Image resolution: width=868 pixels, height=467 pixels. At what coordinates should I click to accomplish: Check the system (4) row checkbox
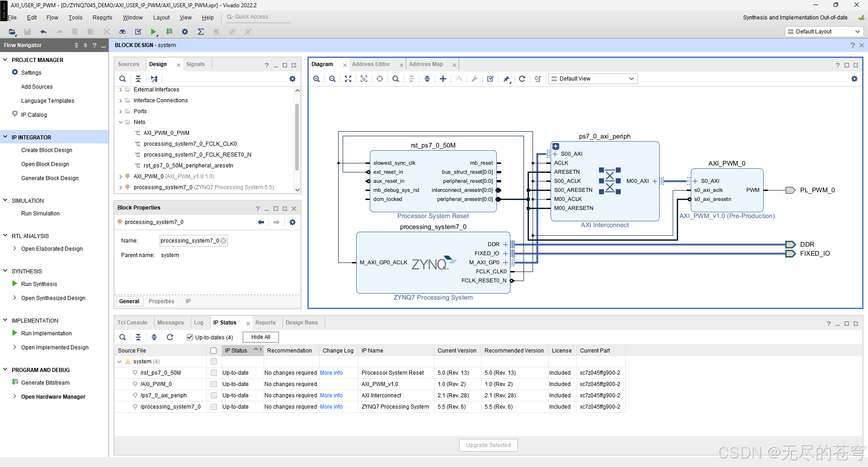pyautogui.click(x=213, y=362)
